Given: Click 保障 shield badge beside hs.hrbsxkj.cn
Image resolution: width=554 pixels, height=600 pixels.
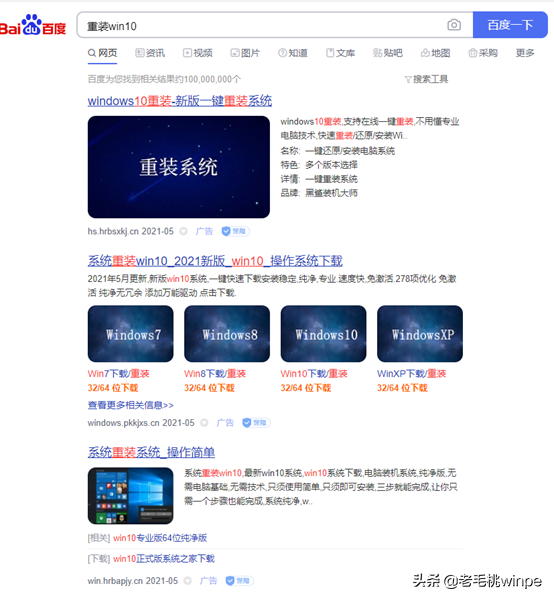Looking at the screenshot, I should [x=235, y=231].
